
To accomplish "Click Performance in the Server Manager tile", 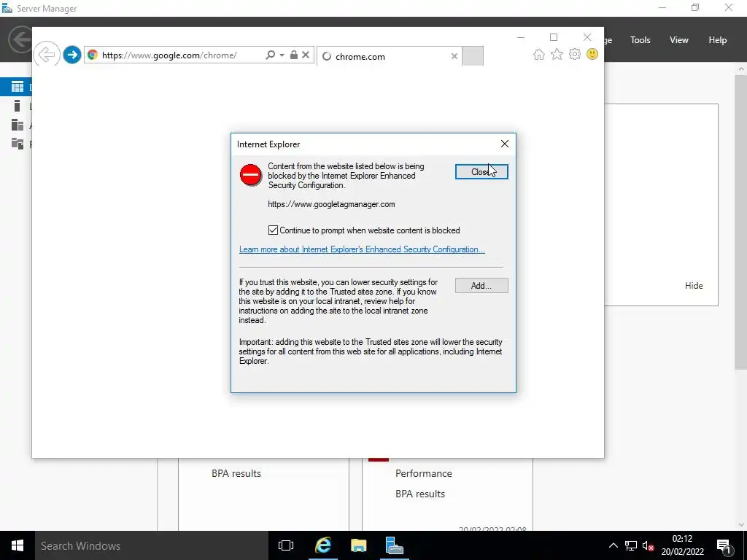I will pyautogui.click(x=424, y=473).
